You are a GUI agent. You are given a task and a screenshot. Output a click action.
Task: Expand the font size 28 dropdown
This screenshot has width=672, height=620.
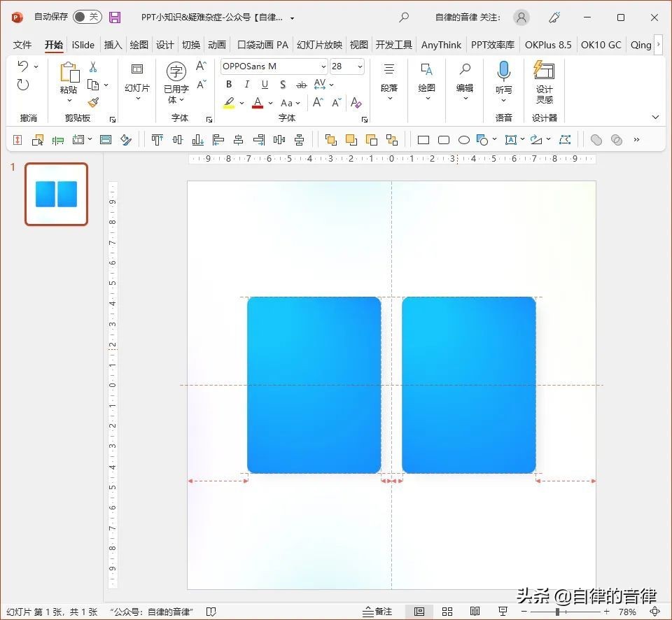coord(360,66)
